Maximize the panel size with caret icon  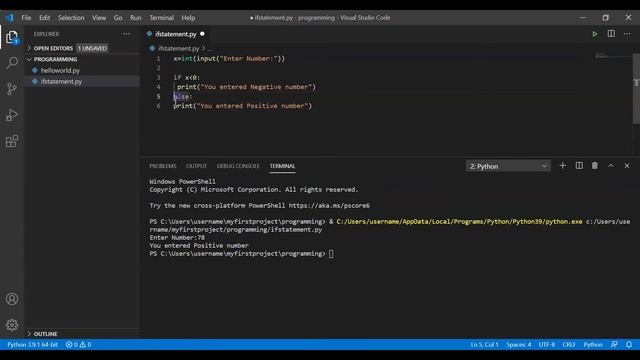(611, 166)
